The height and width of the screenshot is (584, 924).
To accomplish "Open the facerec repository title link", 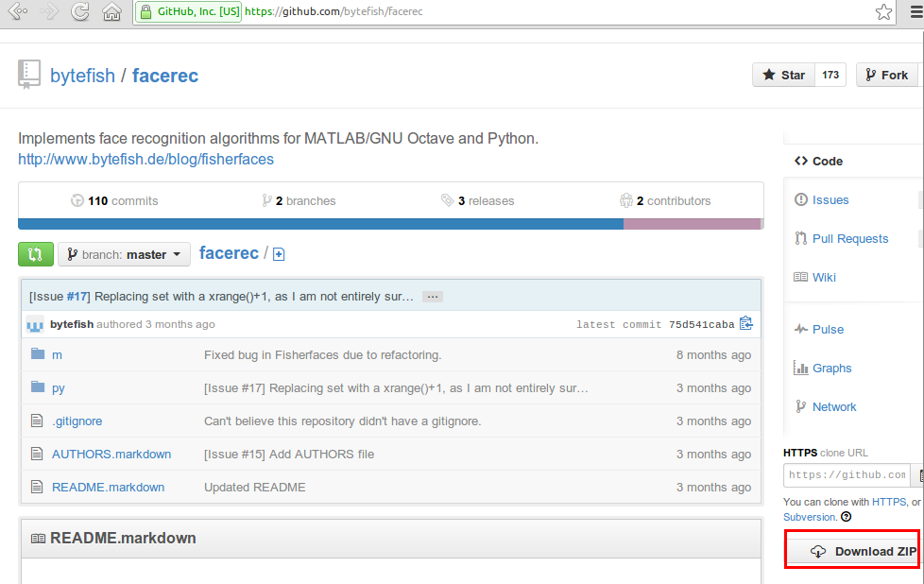I will click(x=165, y=76).
